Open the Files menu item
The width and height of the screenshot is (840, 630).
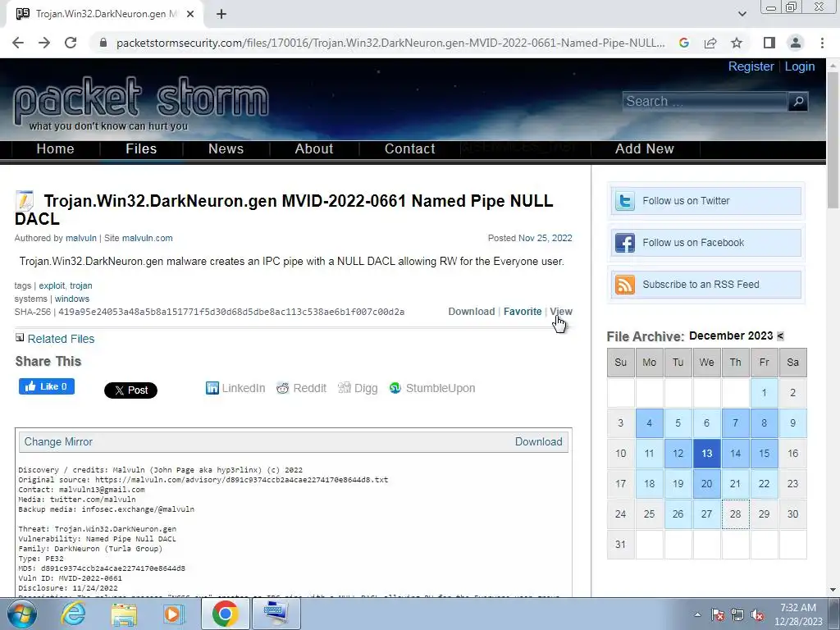coord(141,149)
